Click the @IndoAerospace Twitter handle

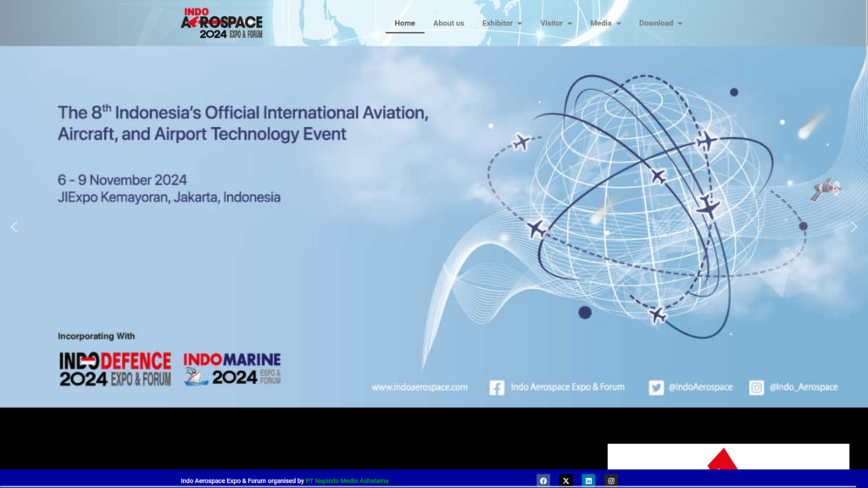[700, 387]
